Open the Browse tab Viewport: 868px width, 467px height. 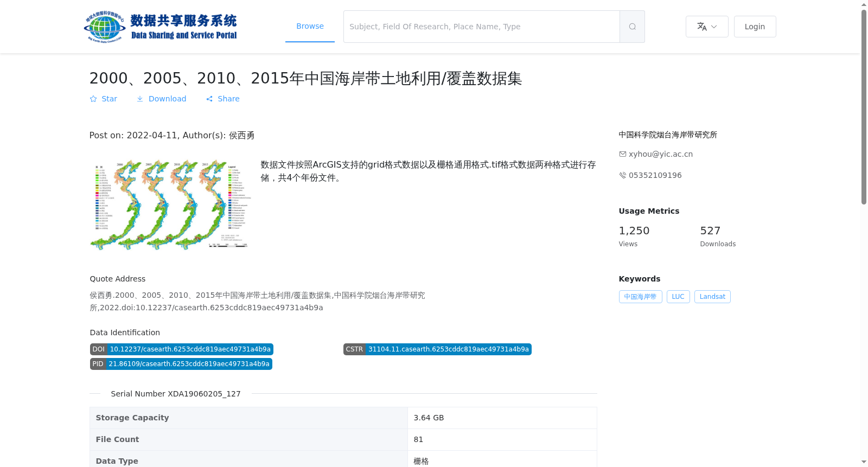pyautogui.click(x=310, y=26)
